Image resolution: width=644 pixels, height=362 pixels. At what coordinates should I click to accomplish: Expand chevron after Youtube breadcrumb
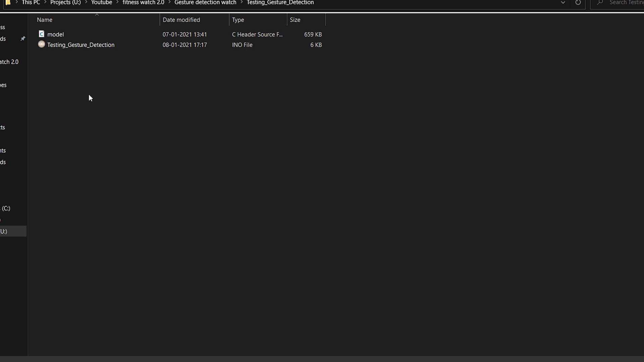117,2
